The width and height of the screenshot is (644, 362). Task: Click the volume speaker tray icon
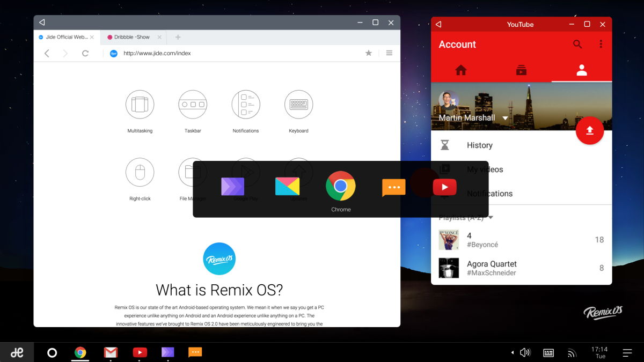coord(525,352)
